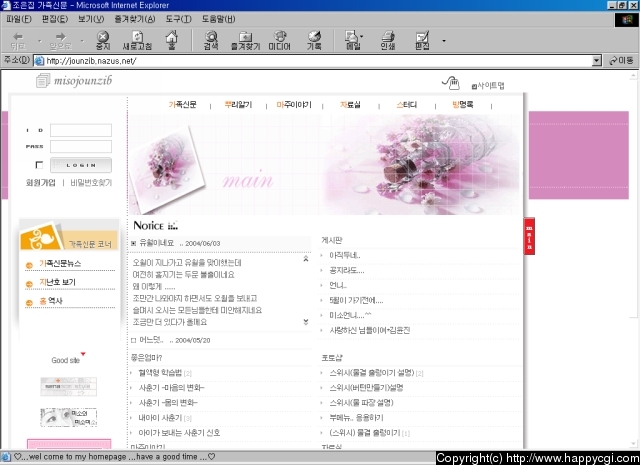Click the 이동 (Go) button
This screenshot has width=640, height=465.
click(621, 60)
